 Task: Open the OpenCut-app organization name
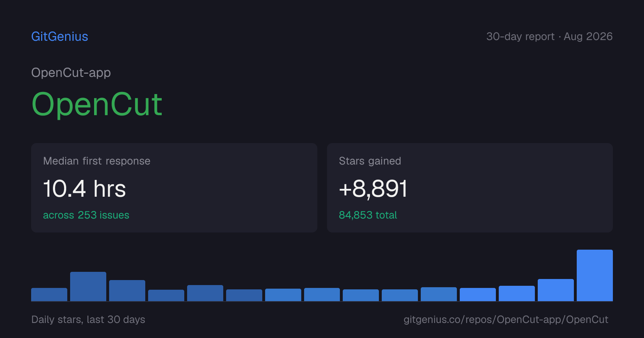point(71,73)
